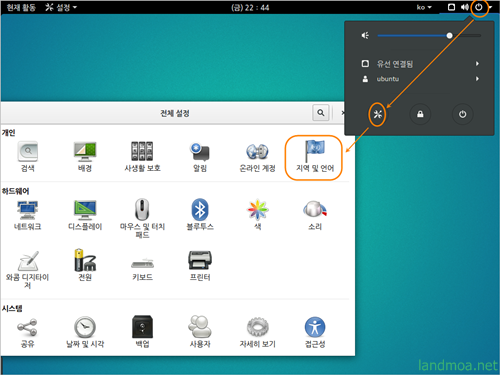Click the lock screen button
The height and width of the screenshot is (375, 500).
420,114
